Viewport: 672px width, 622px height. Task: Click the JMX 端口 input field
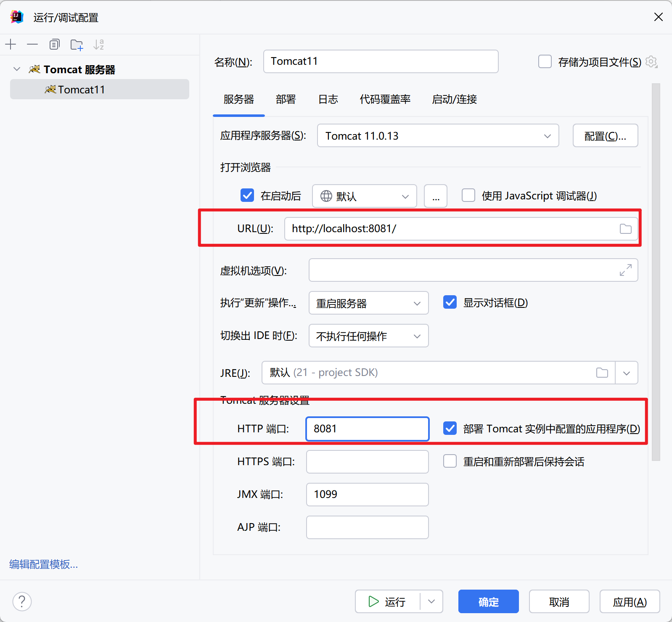[x=368, y=494]
